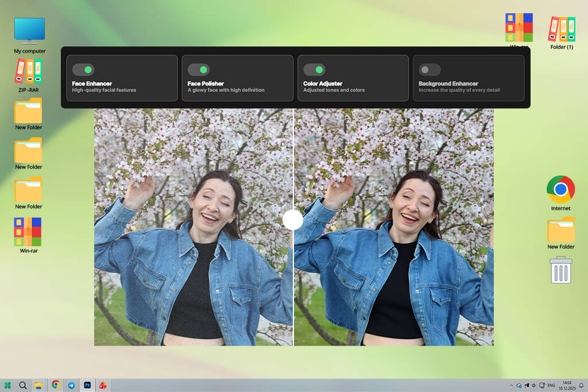Click the 'Adjusted tones and colors' description
The height and width of the screenshot is (392, 588).
tap(334, 90)
